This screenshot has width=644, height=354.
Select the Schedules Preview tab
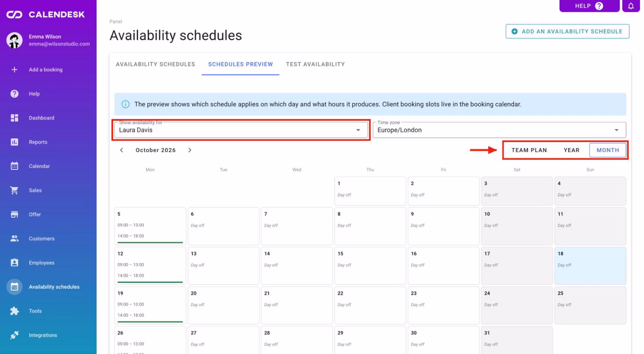coord(241,64)
